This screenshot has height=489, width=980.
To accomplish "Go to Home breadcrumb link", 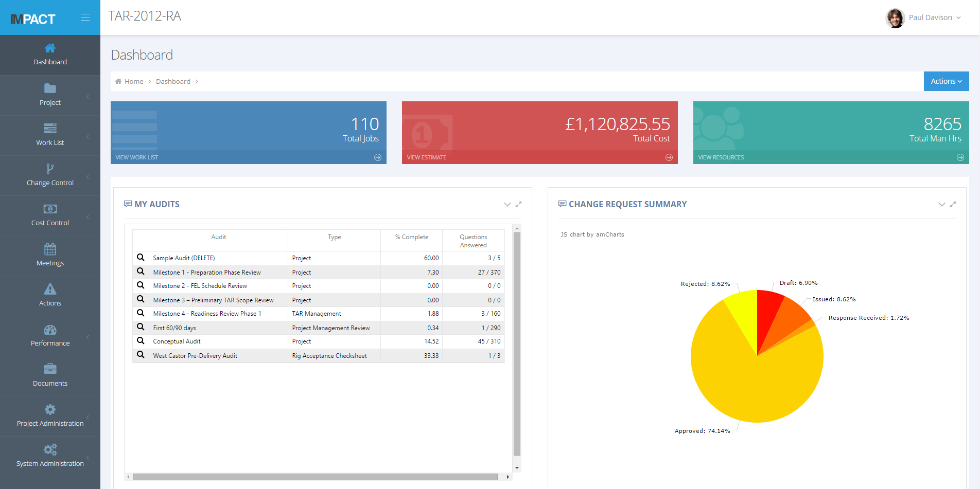I will 134,82.
